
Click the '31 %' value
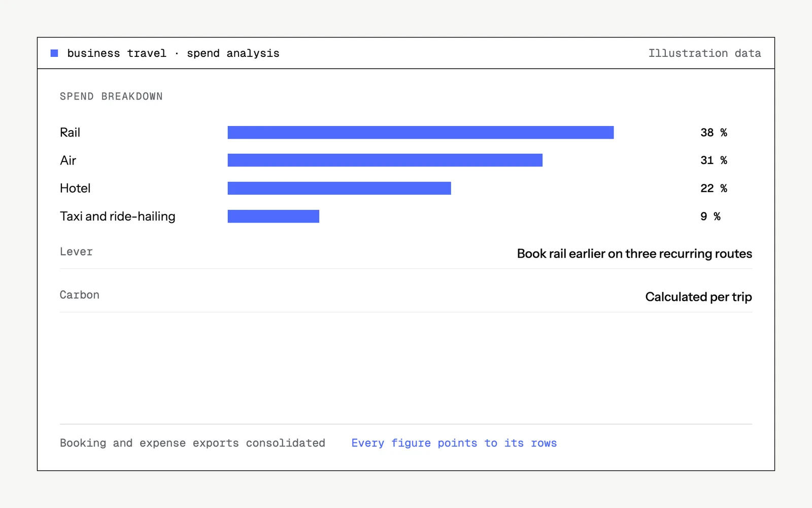point(714,161)
